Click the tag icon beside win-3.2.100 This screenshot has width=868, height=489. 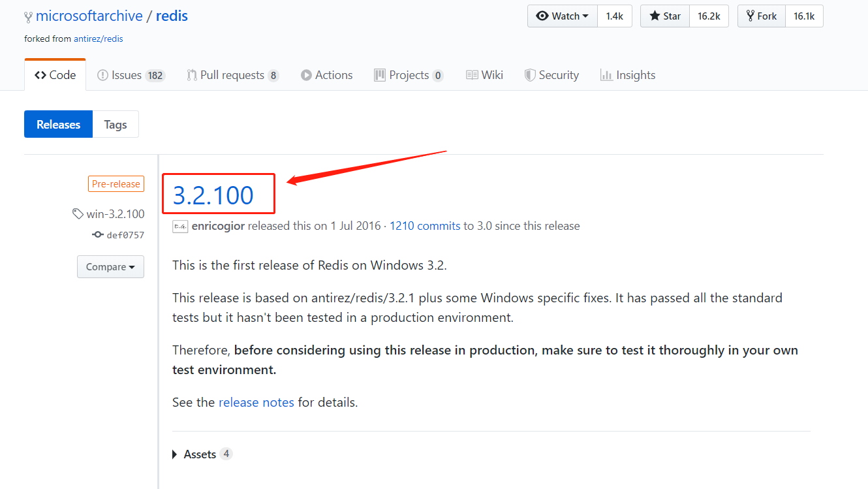coord(78,214)
